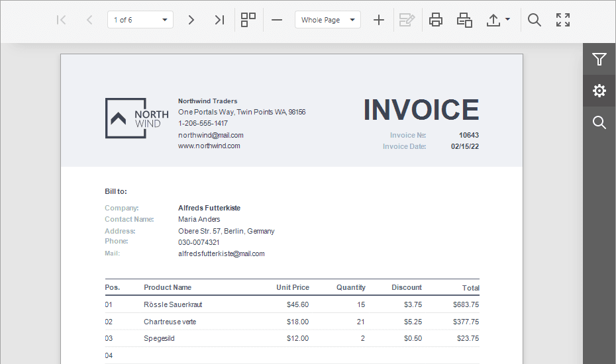Viewport: 616px width, 364px height.
Task: Print the current page
Action: pos(464,20)
